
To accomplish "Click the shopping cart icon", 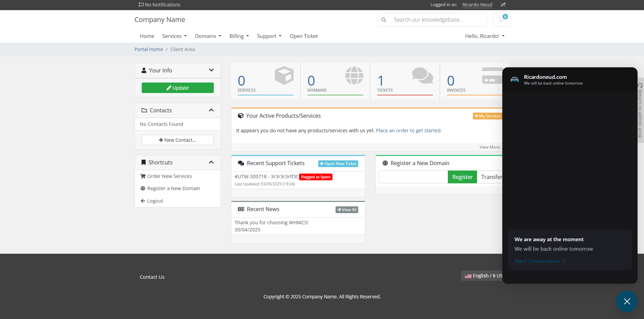I will click(501, 20).
